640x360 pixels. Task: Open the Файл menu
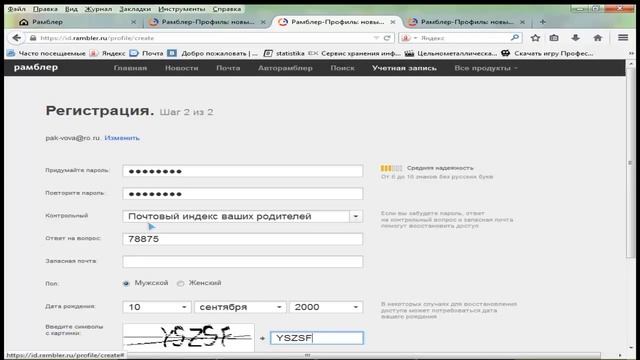click(x=17, y=9)
